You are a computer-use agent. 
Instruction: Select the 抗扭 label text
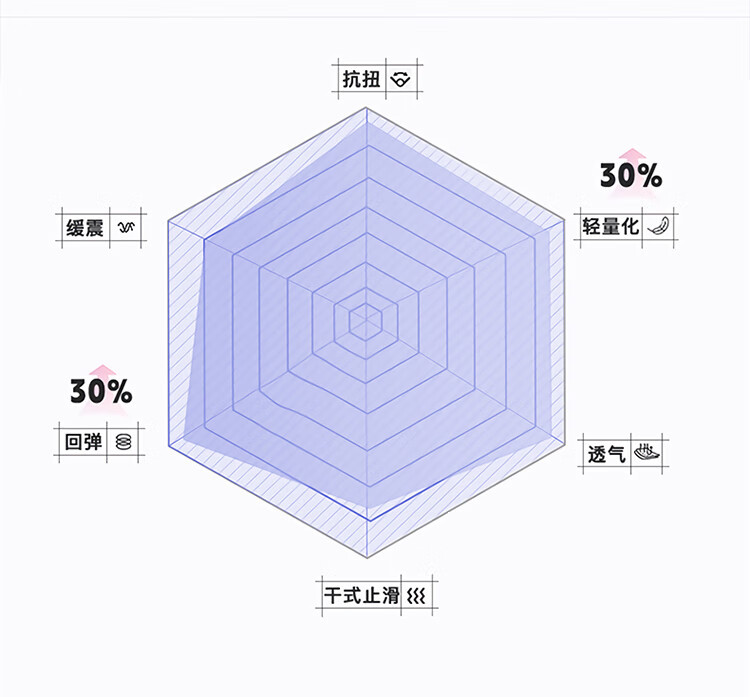coord(361,80)
